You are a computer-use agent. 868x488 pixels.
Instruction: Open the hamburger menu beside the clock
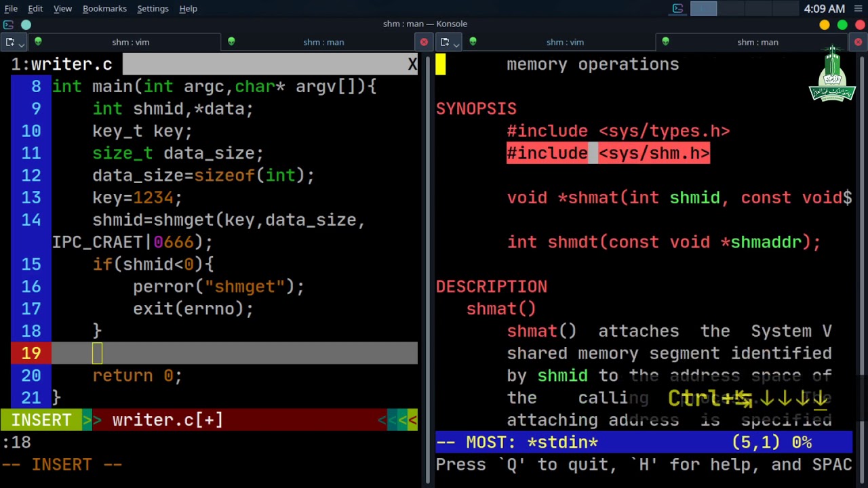(x=857, y=9)
